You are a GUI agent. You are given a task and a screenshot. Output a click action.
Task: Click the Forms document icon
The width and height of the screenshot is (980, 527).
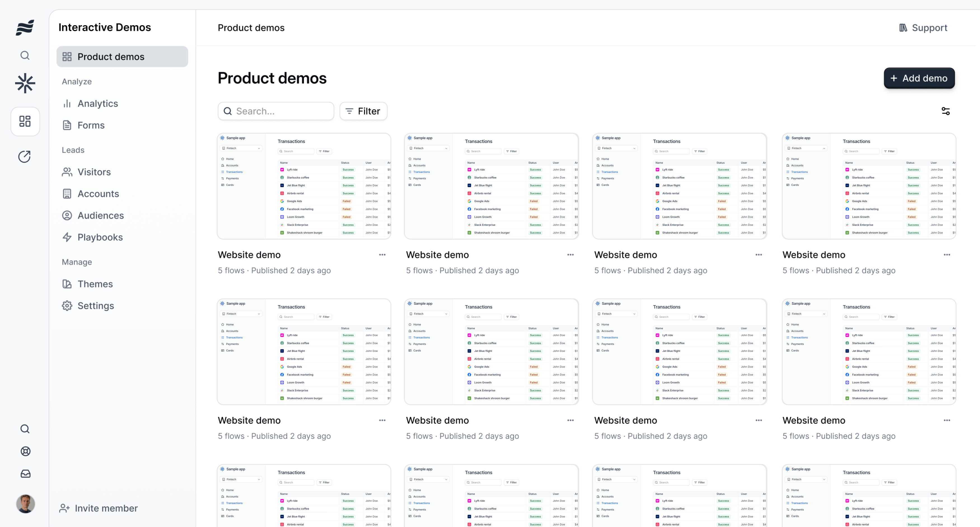(67, 125)
